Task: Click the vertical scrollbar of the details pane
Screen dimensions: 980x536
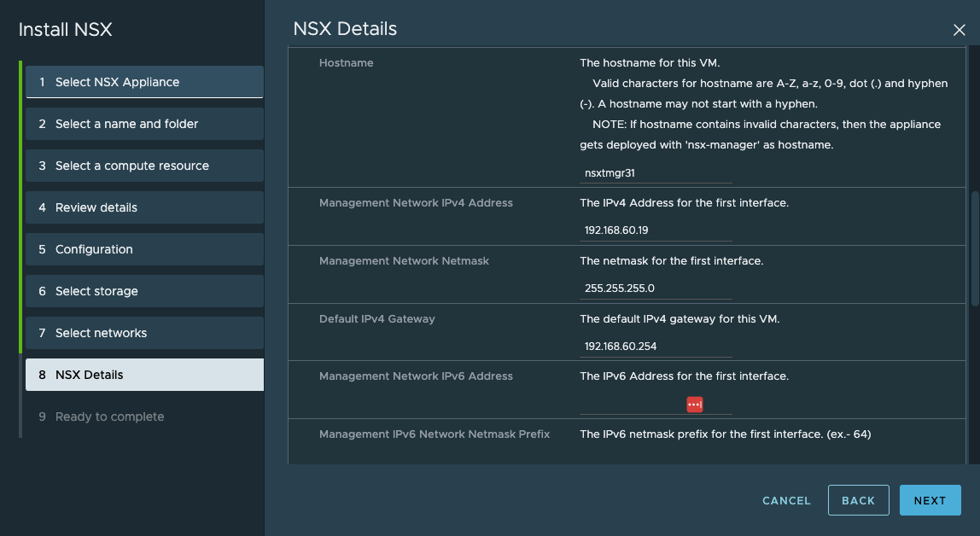Action: click(974, 248)
